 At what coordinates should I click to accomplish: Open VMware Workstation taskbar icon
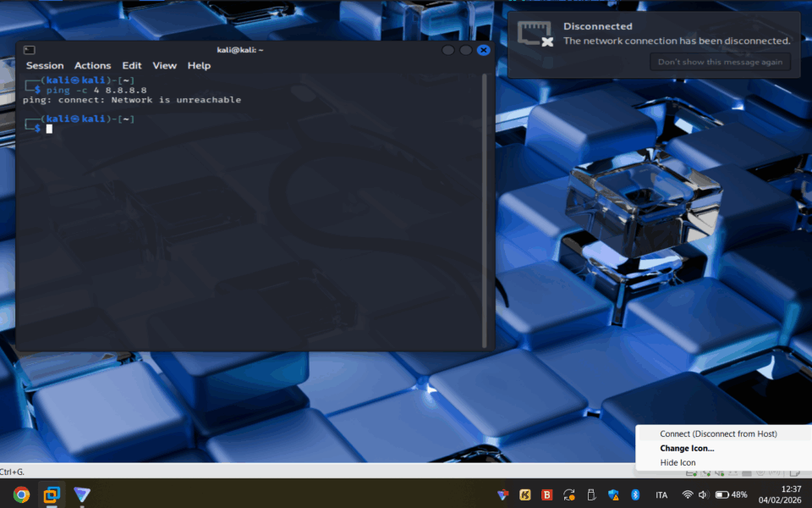point(52,494)
